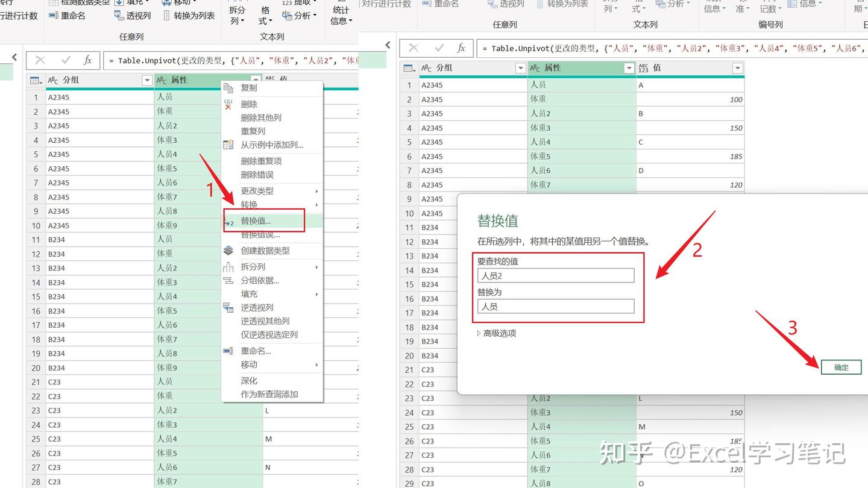Click the formula cancel X in right window
Viewport: 868px width, 488px height.
click(x=414, y=48)
